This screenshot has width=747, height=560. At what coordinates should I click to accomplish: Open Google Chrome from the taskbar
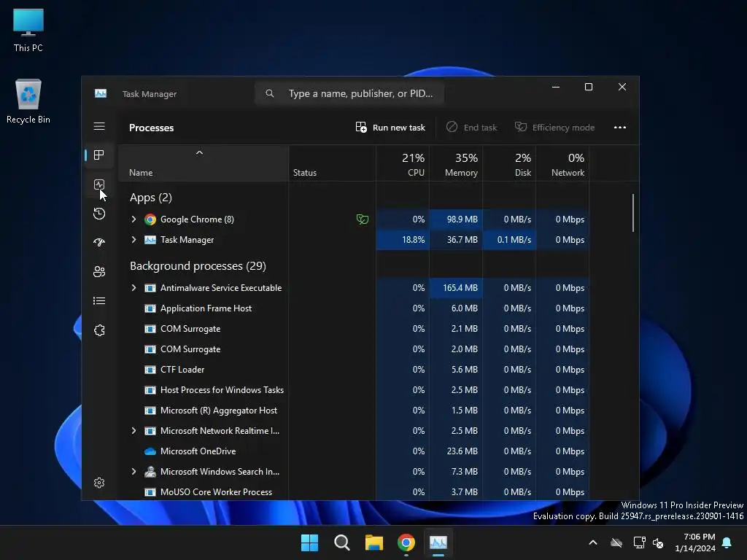pyautogui.click(x=406, y=542)
